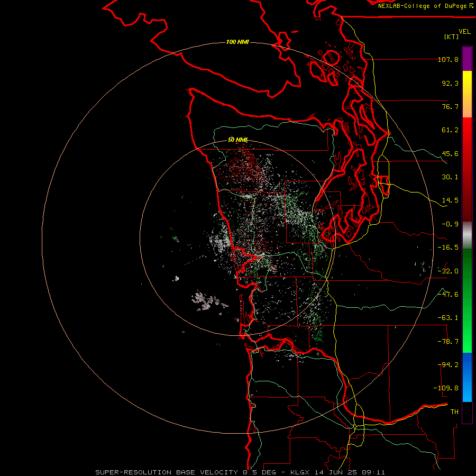Click the -47.6 value on velocity scale

448,295
